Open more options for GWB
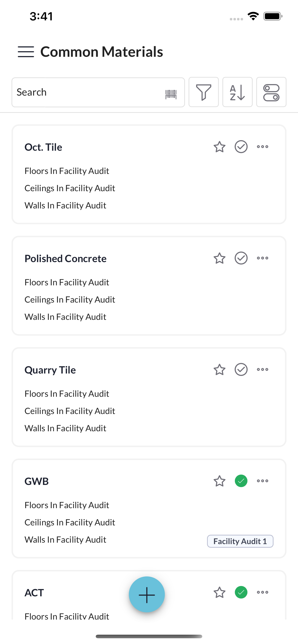Image resolution: width=298 pixels, height=644 pixels. [x=262, y=481]
